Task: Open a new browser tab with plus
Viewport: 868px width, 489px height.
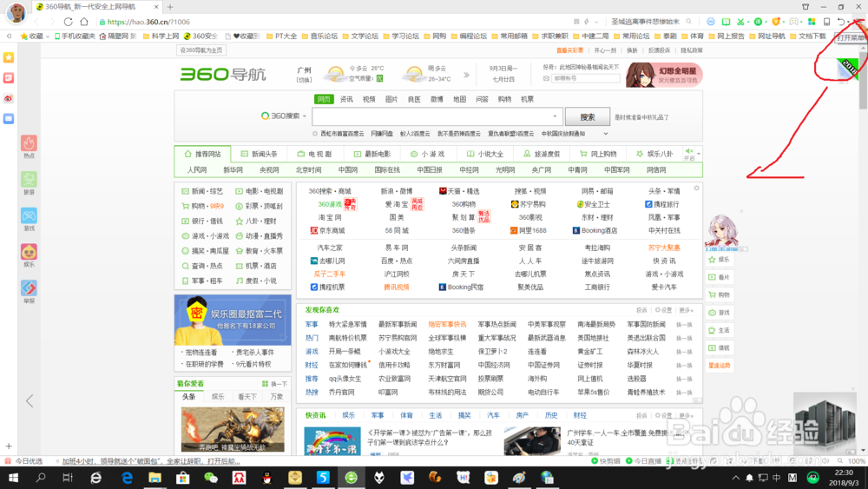Action: (x=170, y=7)
